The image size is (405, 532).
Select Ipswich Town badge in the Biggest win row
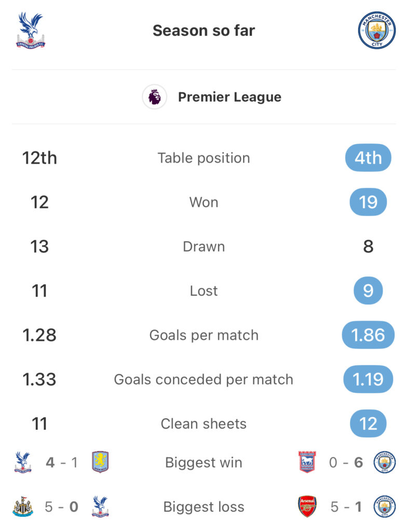307,462
